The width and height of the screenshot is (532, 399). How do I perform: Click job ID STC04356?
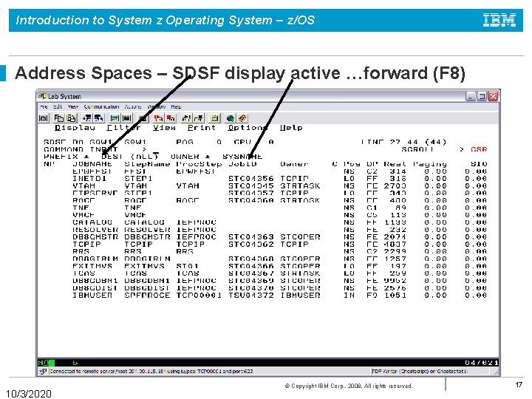[x=250, y=179]
